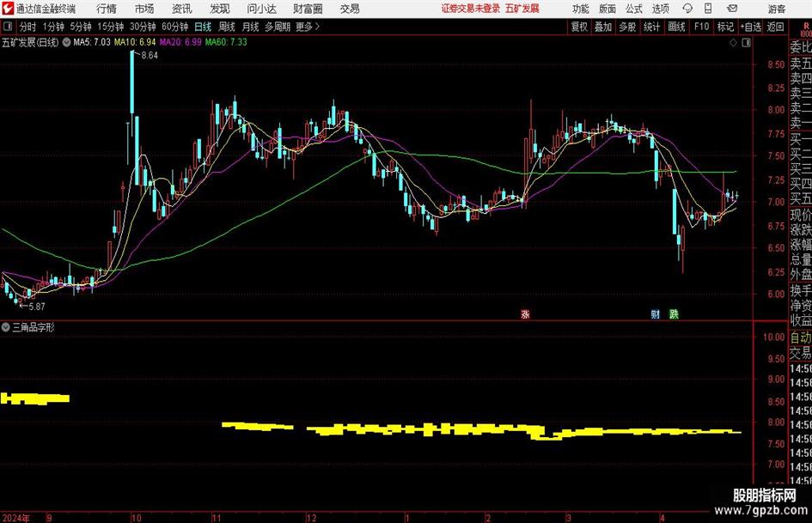Open the F10 company info button
This screenshot has height=523, width=812.
(x=702, y=27)
